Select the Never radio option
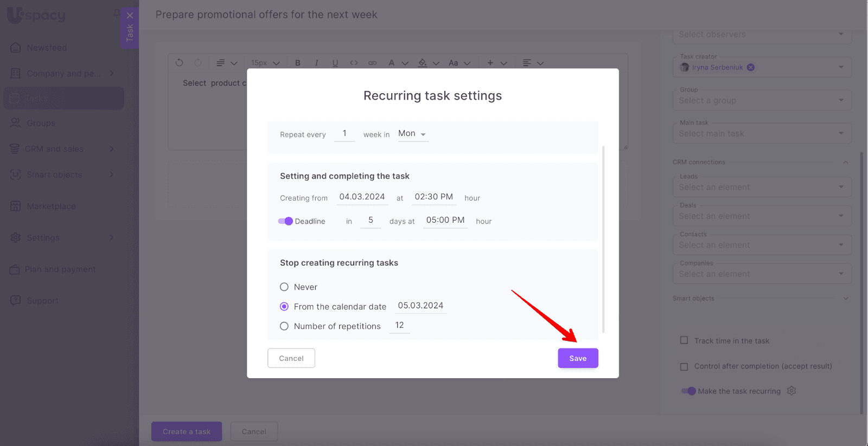Image resolution: width=868 pixels, height=446 pixels. [284, 287]
